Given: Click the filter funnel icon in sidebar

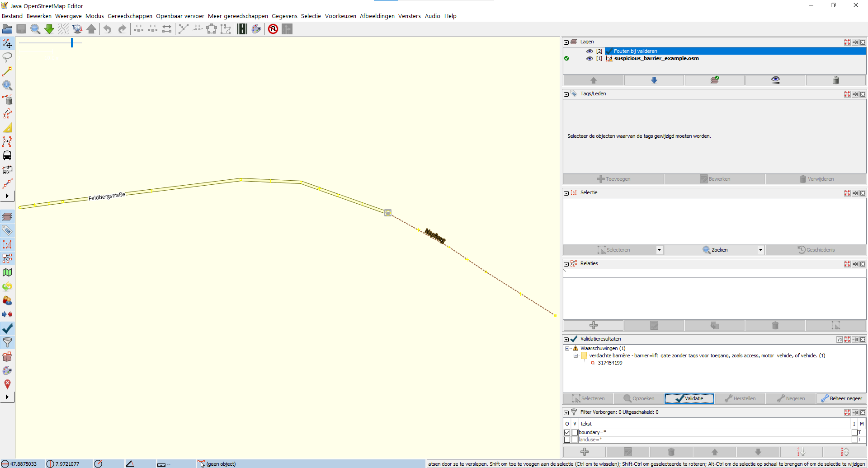Looking at the screenshot, I should pyautogui.click(x=7, y=342).
